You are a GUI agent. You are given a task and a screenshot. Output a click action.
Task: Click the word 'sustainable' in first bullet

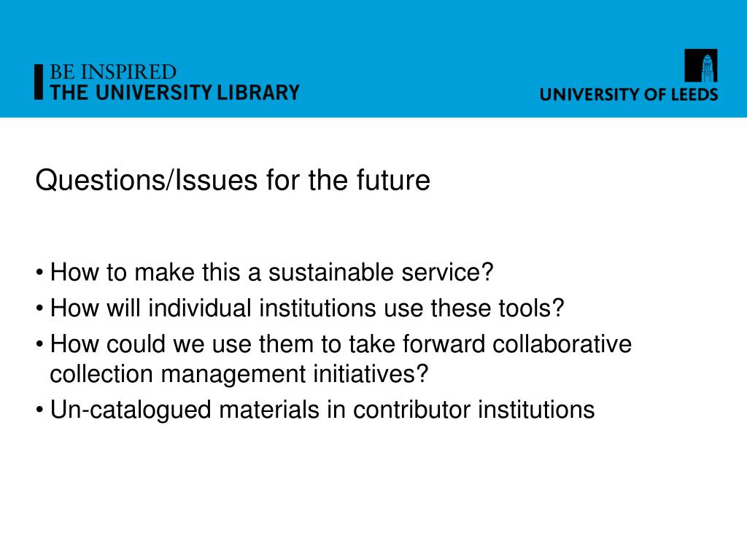(331, 273)
